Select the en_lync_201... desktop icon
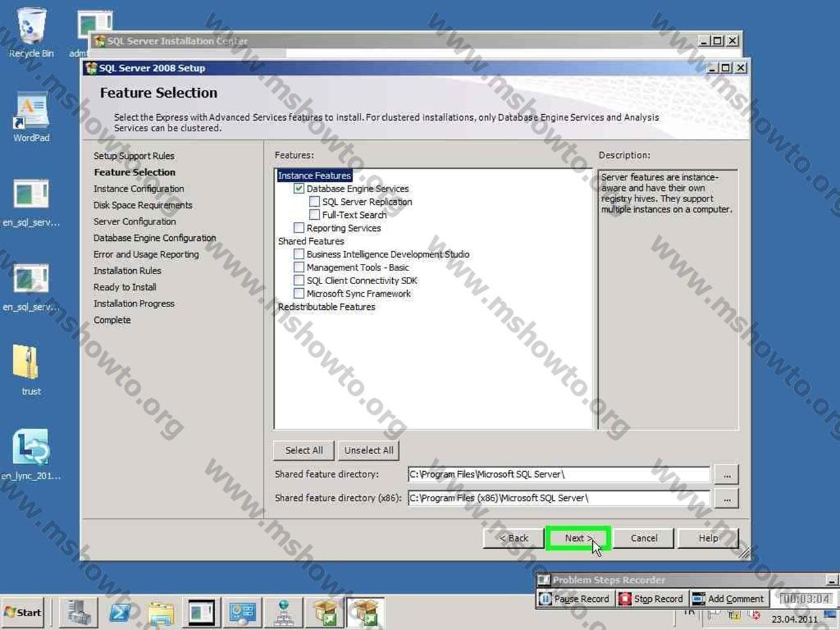Viewport: 840px width, 630px height. (31, 455)
